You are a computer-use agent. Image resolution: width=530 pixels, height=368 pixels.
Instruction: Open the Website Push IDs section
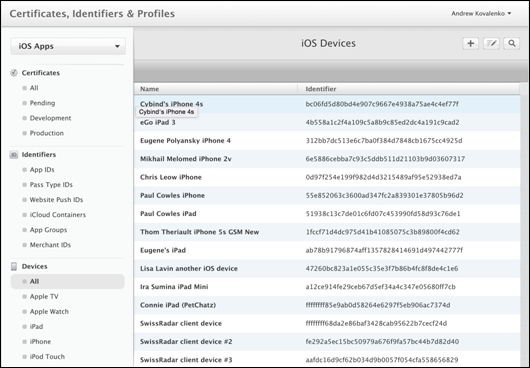point(56,200)
